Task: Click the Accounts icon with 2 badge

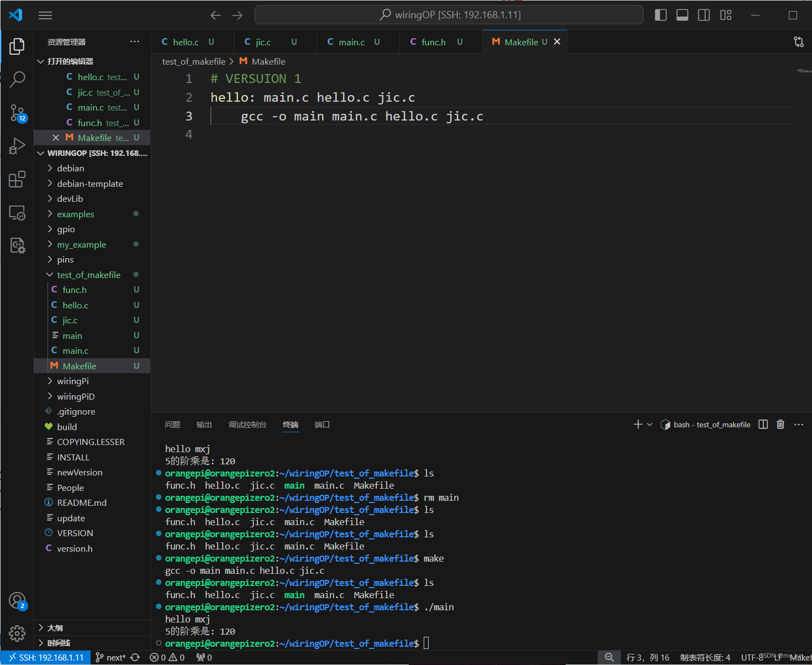Action: pyautogui.click(x=17, y=601)
